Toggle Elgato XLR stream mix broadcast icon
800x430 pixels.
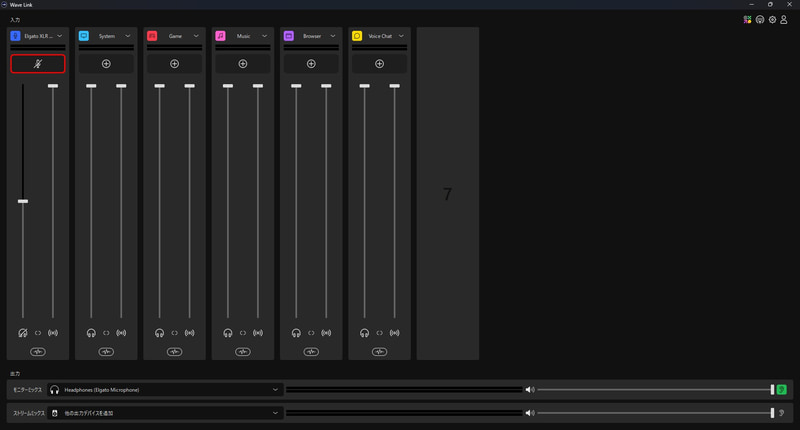click(x=53, y=333)
